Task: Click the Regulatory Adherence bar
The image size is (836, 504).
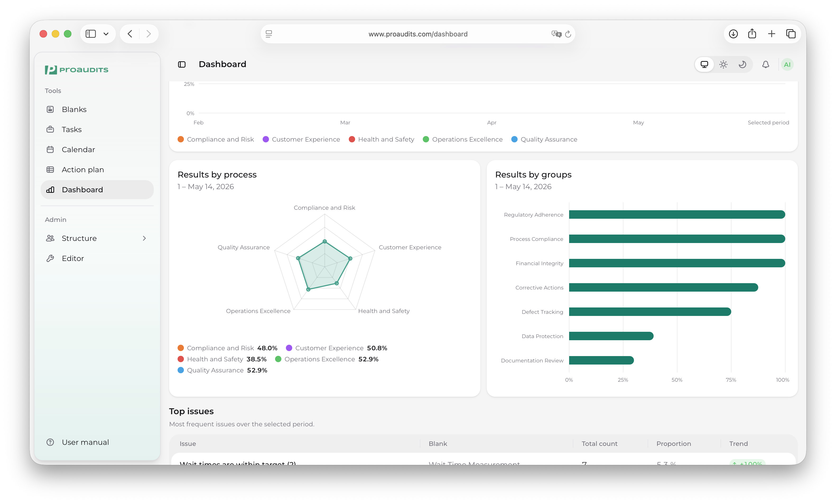Action: click(677, 215)
